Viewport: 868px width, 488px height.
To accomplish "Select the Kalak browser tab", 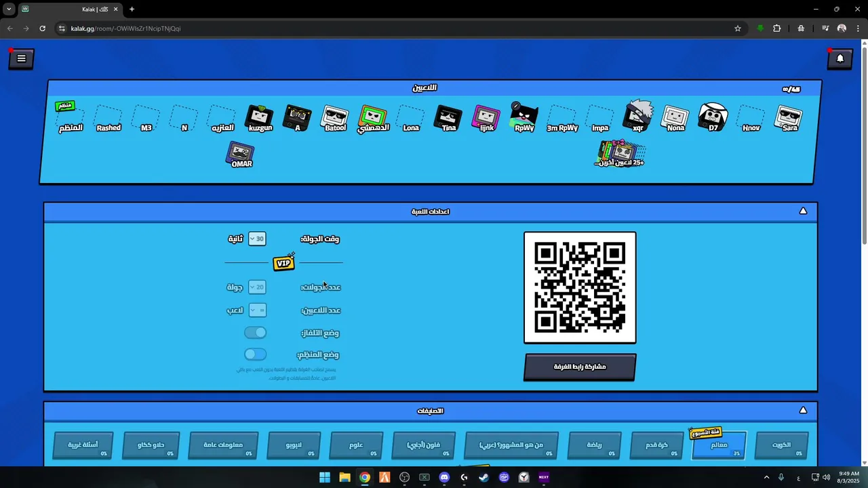I will [x=71, y=9].
